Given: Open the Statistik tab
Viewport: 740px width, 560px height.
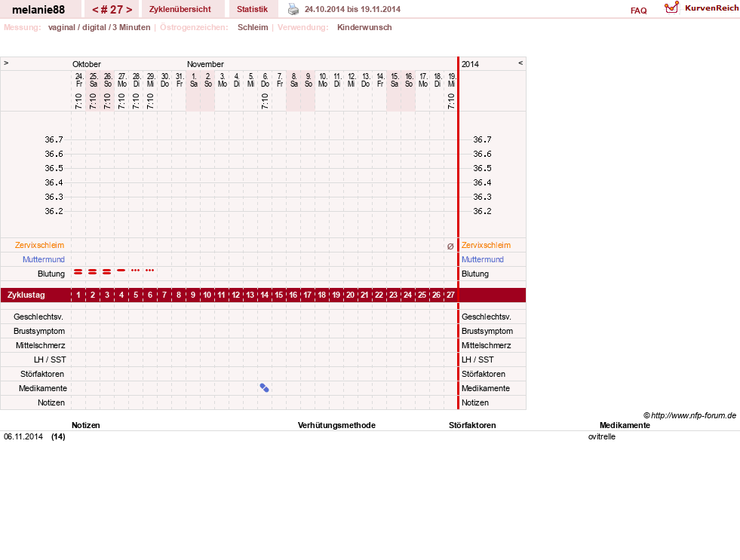Looking at the screenshot, I should [x=252, y=9].
